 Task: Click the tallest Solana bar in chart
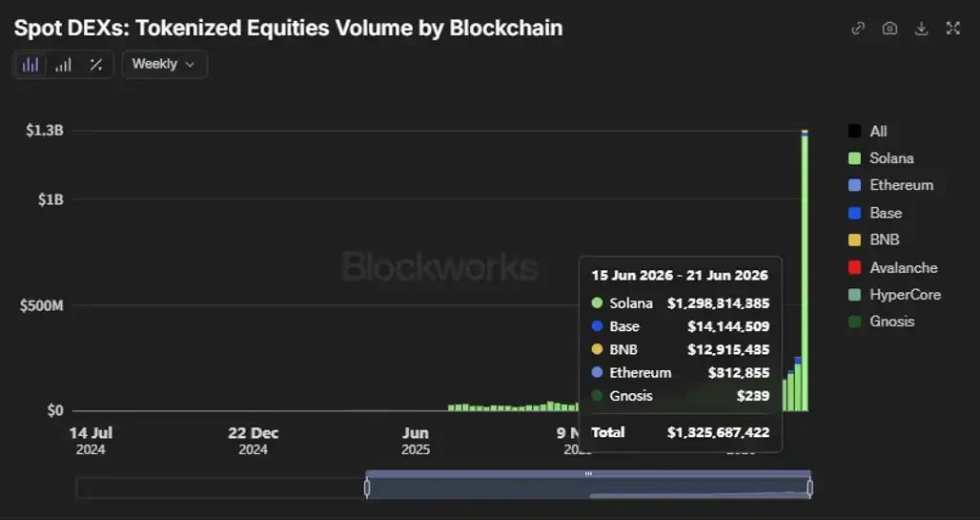click(x=805, y=273)
